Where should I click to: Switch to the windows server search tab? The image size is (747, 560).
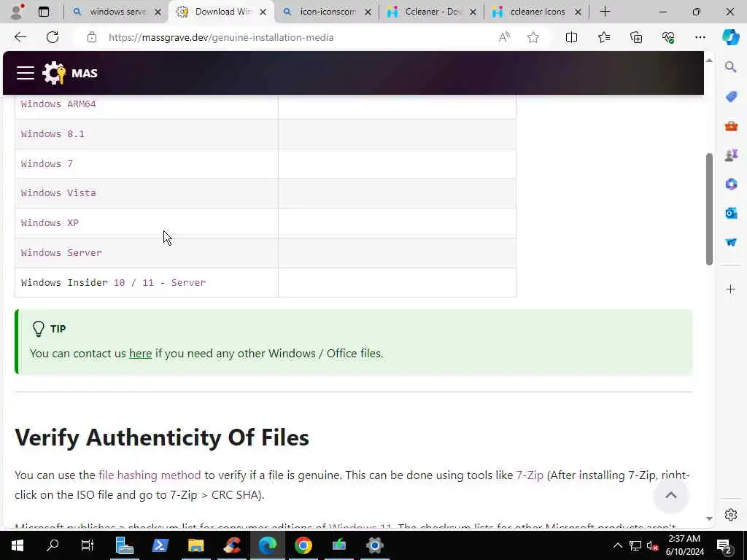(117, 12)
